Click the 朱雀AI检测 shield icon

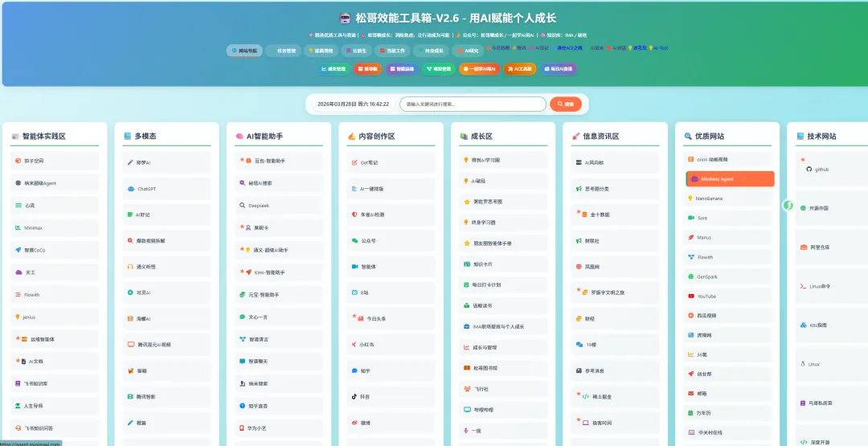(x=355, y=214)
